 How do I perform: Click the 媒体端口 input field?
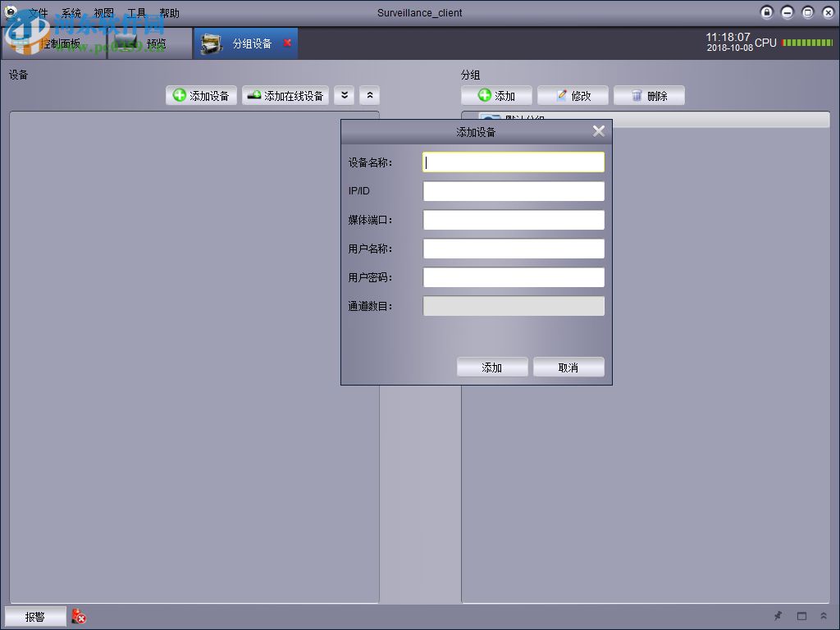pyautogui.click(x=514, y=220)
